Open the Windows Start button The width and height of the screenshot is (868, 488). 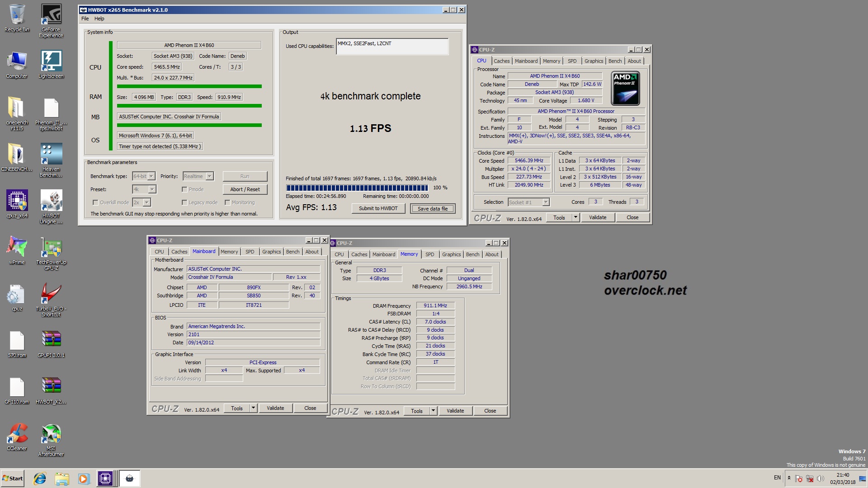click(12, 479)
